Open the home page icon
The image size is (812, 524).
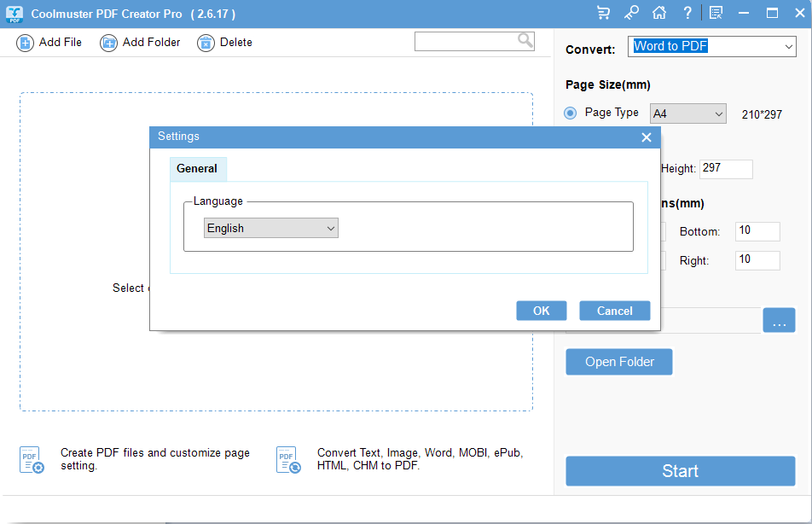(659, 13)
